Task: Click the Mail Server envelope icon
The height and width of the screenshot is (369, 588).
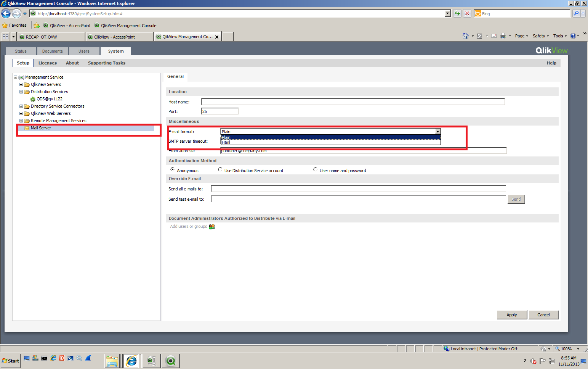Action: (x=27, y=128)
